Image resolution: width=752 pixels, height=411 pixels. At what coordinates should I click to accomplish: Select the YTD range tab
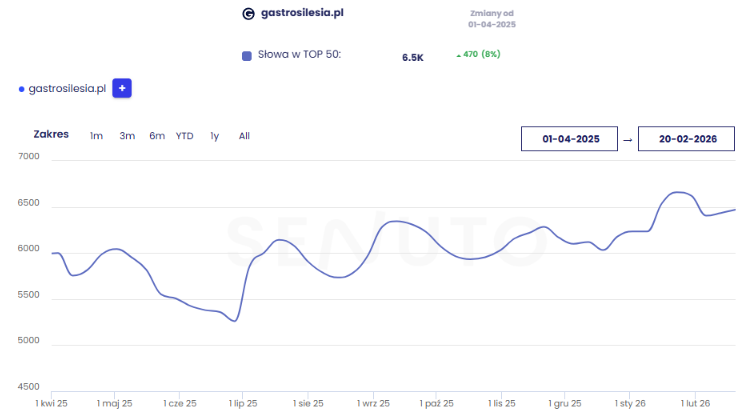[x=185, y=136]
